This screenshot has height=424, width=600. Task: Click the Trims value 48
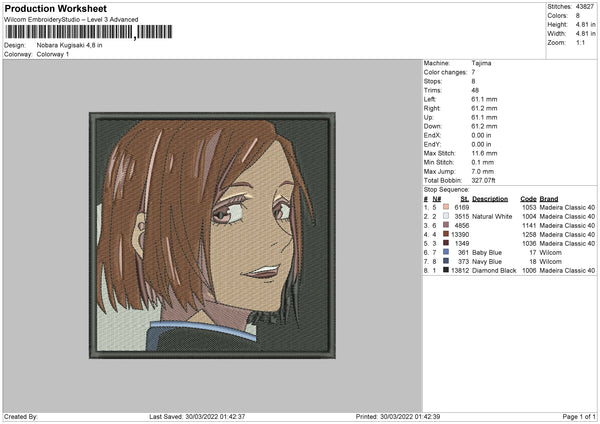coord(475,90)
